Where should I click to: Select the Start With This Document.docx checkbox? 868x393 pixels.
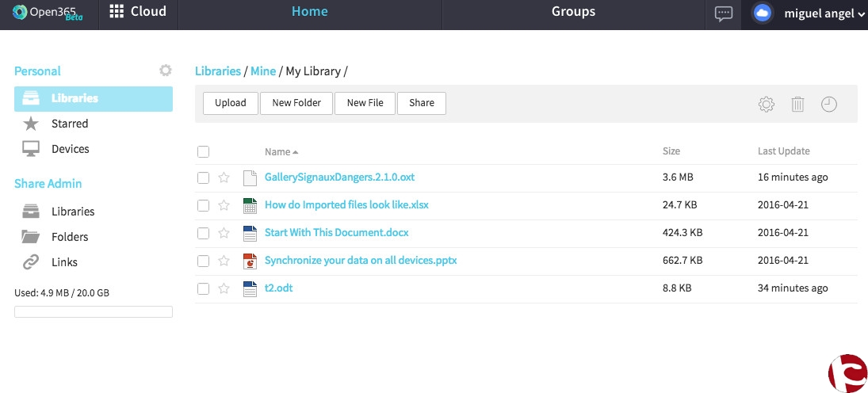coord(203,233)
